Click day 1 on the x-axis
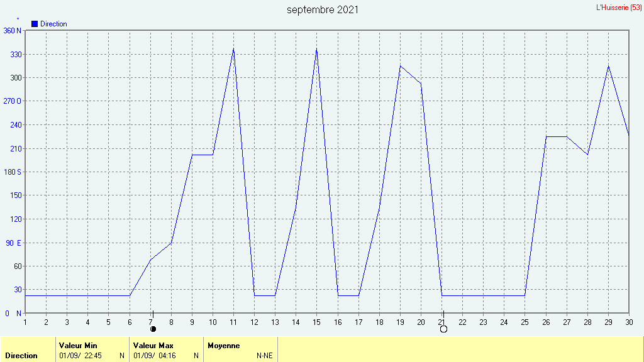Viewport: 644px width, 362px height. (x=25, y=322)
